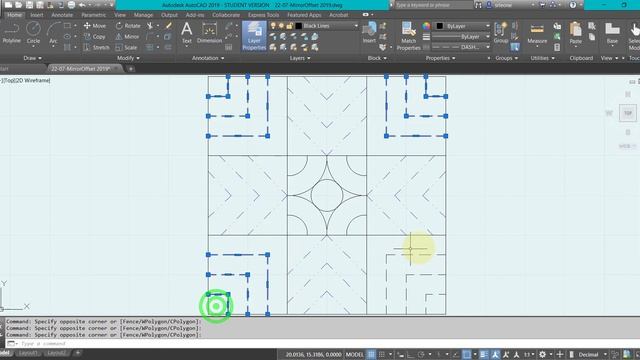Image resolution: width=640 pixels, height=360 pixels.
Task: Toggle MODEL space button in status bar
Action: (x=354, y=354)
